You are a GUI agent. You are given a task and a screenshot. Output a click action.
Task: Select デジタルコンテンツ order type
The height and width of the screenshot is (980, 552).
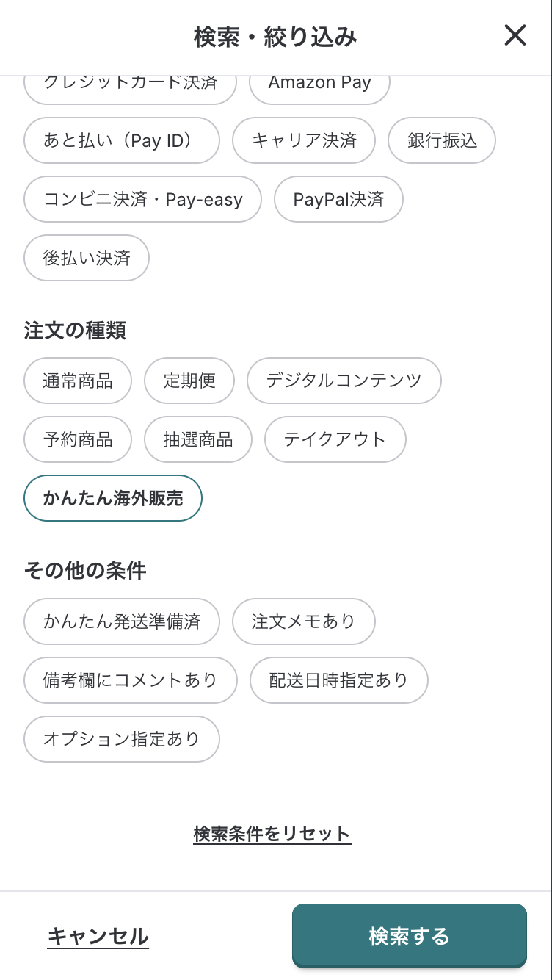(x=344, y=381)
